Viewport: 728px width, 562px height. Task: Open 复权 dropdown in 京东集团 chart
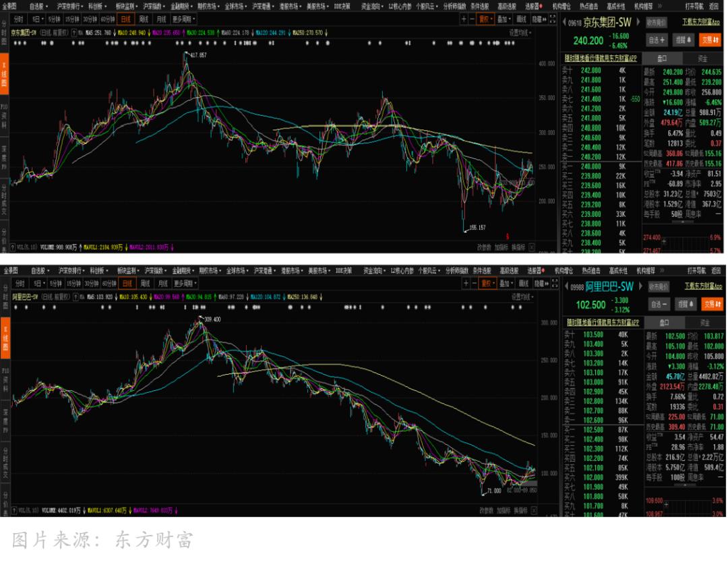coord(485,20)
